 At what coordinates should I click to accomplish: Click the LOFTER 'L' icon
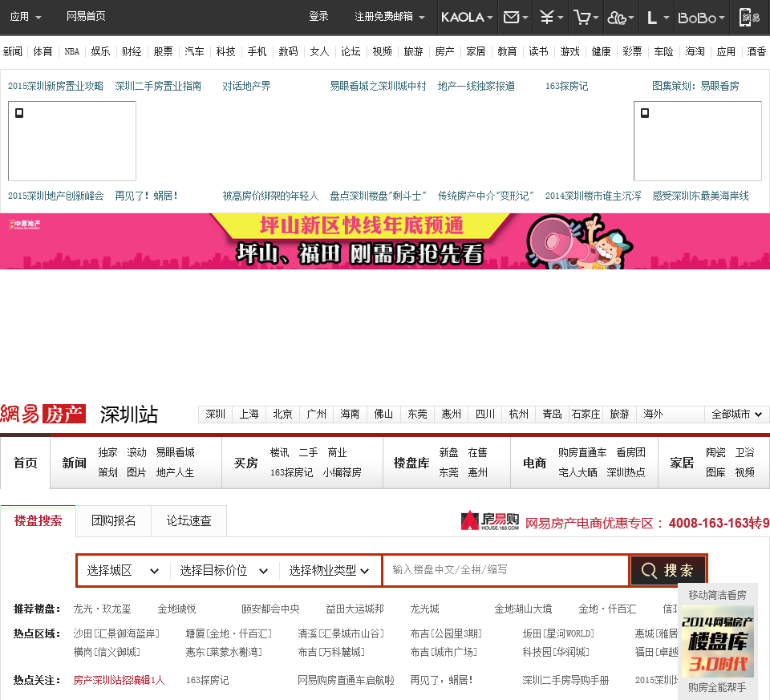click(652, 18)
